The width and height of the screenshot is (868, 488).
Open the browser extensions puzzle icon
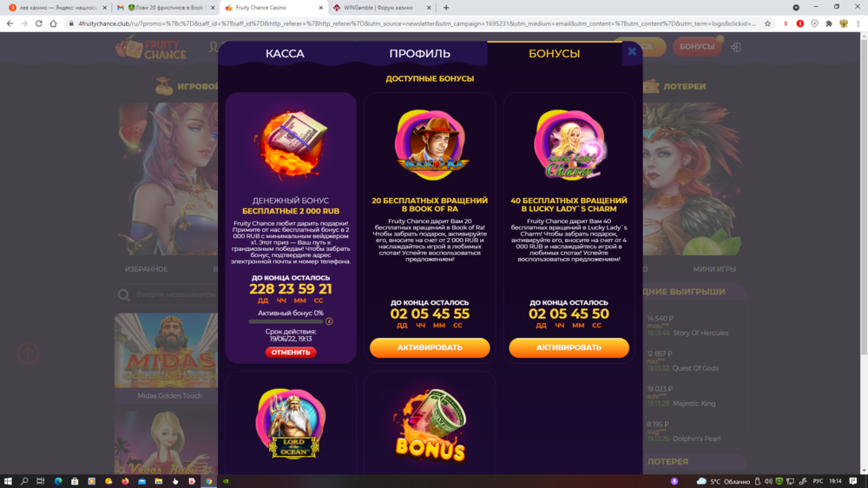[829, 23]
